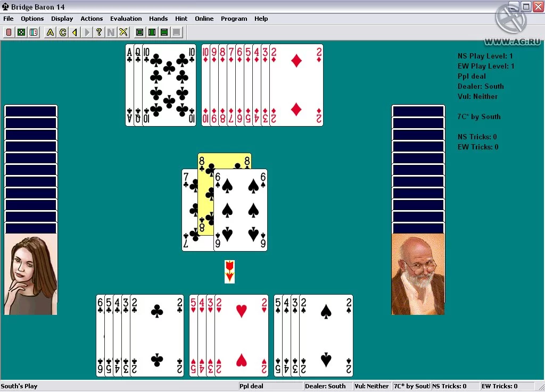Open the Help menu
The image size is (545, 392).
tap(261, 19)
